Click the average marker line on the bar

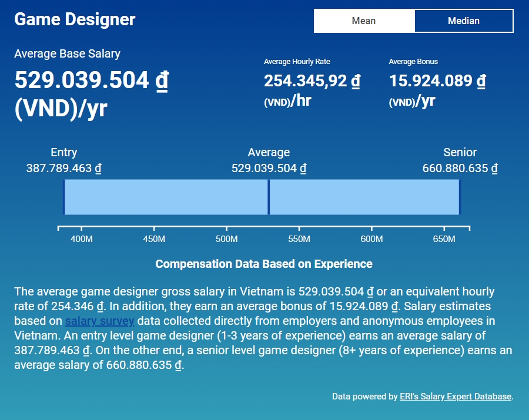tap(269, 197)
